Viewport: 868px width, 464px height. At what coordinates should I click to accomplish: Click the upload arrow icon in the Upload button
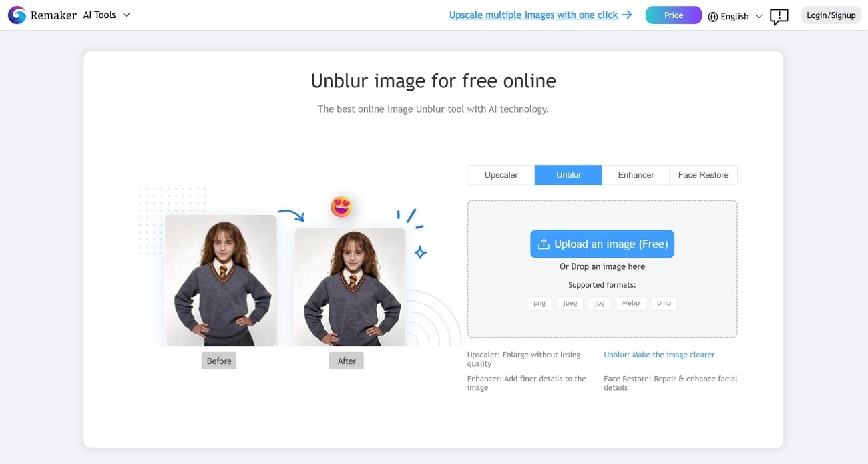(x=544, y=244)
